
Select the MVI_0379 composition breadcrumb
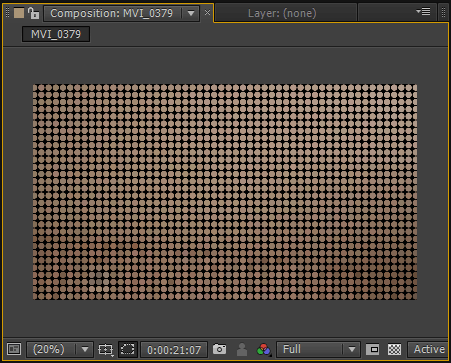56,34
